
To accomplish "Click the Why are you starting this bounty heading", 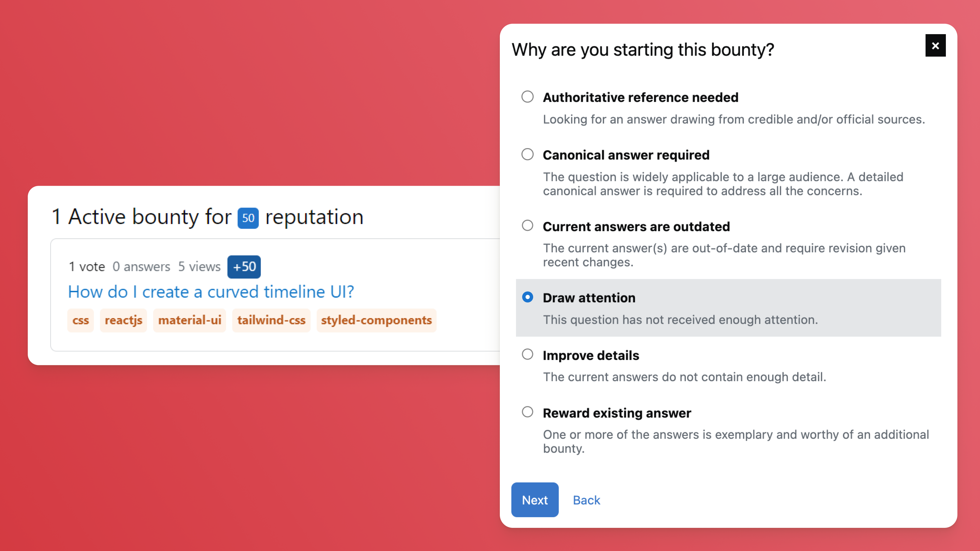I will pyautogui.click(x=643, y=50).
